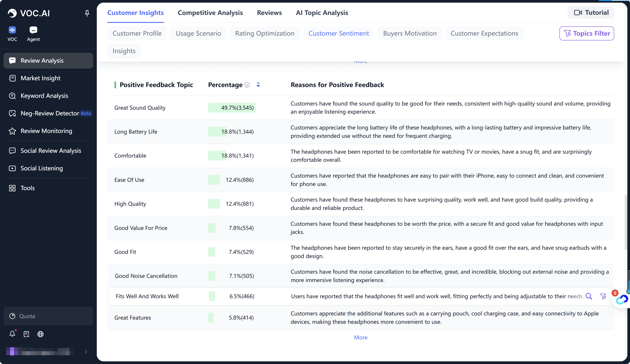Image resolution: width=630 pixels, height=364 pixels.
Task: Click Great Sound Quality percentage bar
Action: click(x=232, y=108)
